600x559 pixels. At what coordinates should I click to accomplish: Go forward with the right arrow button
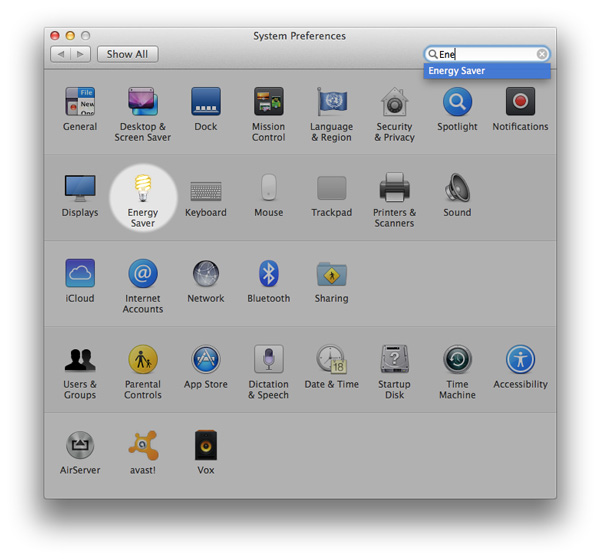click(x=80, y=54)
